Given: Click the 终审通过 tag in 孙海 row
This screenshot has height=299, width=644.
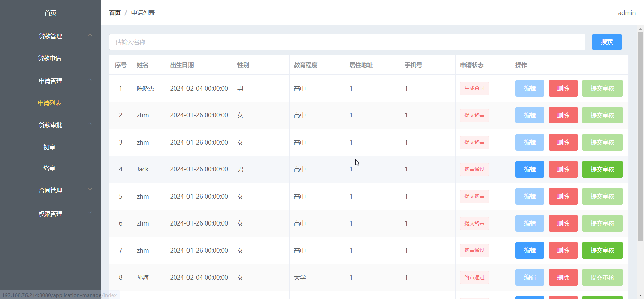Looking at the screenshot, I should pyautogui.click(x=474, y=278).
